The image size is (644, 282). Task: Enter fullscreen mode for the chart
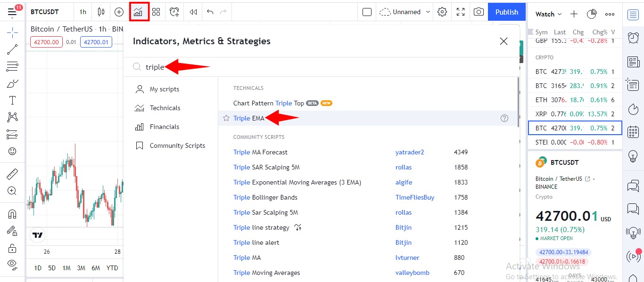(461, 12)
